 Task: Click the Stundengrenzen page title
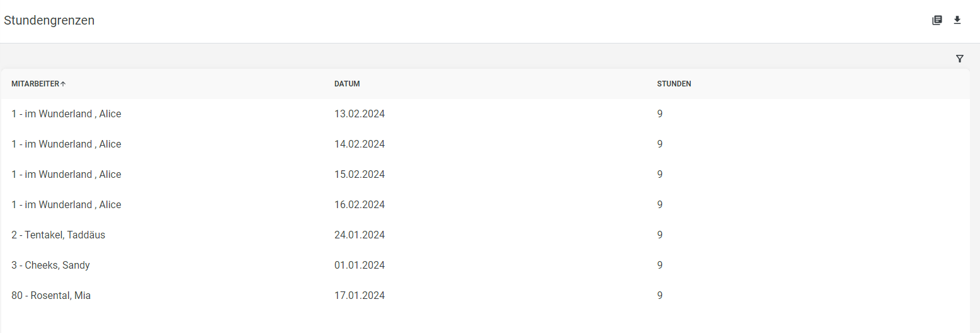click(49, 21)
